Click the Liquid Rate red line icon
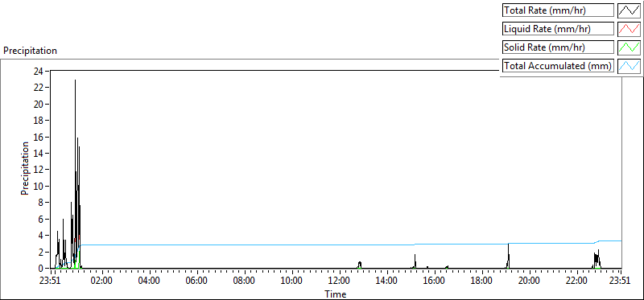This screenshot has width=644, height=300. 630,29
